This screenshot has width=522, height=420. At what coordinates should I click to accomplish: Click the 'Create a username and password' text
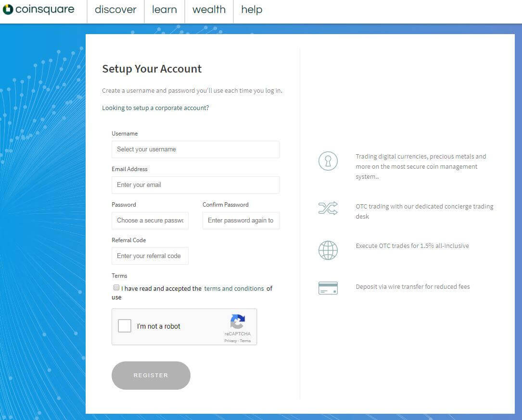coord(192,90)
